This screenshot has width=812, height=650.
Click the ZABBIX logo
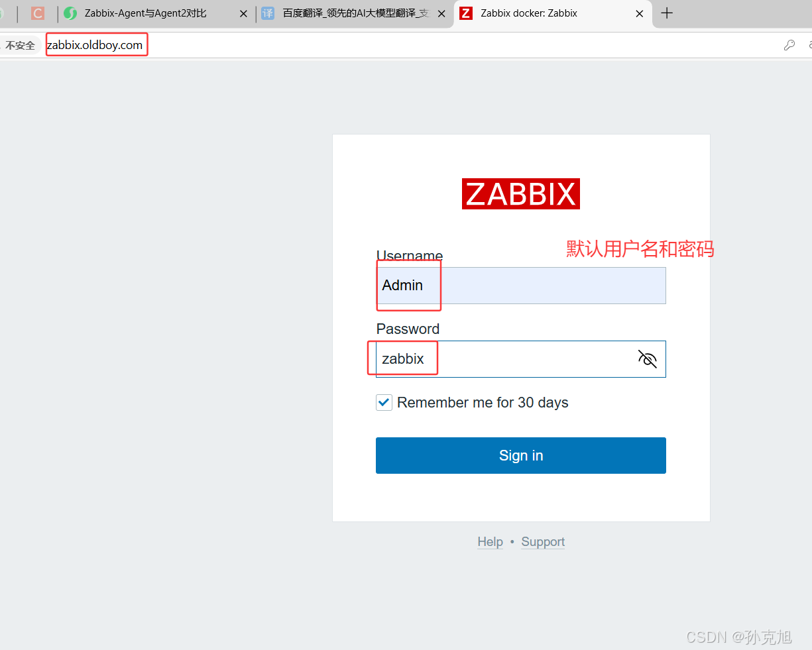(x=521, y=193)
